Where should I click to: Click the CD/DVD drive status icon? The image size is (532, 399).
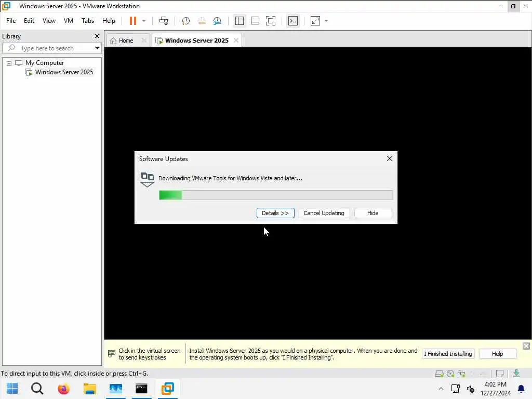point(450,374)
